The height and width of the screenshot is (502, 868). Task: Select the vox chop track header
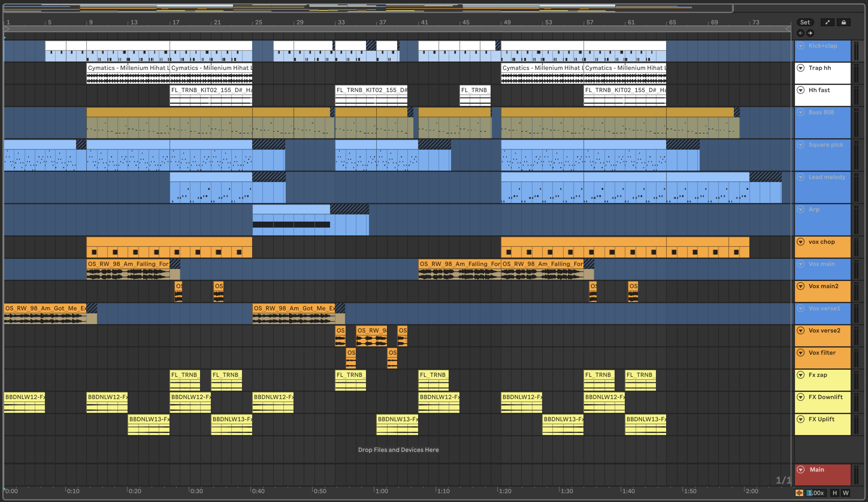[821, 242]
